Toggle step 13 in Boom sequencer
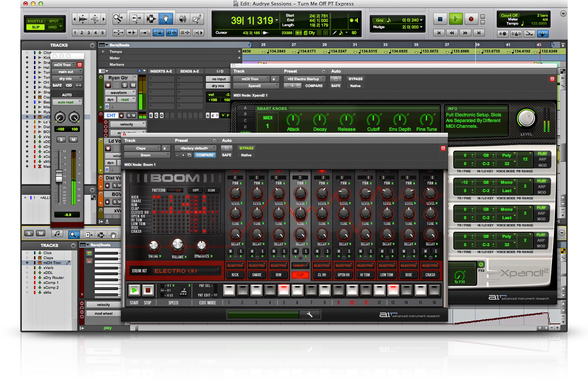Image resolution: width=588 pixels, height=380 pixels. click(393, 290)
